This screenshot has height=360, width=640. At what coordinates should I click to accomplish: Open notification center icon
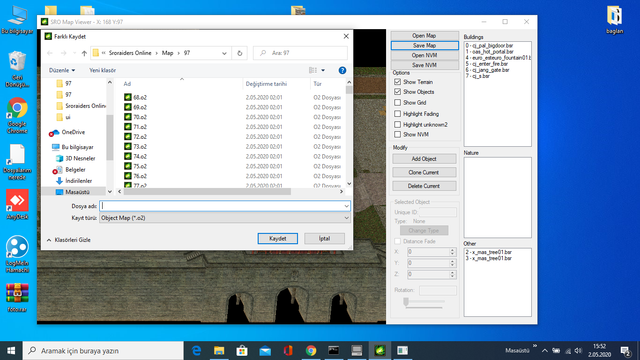625,351
